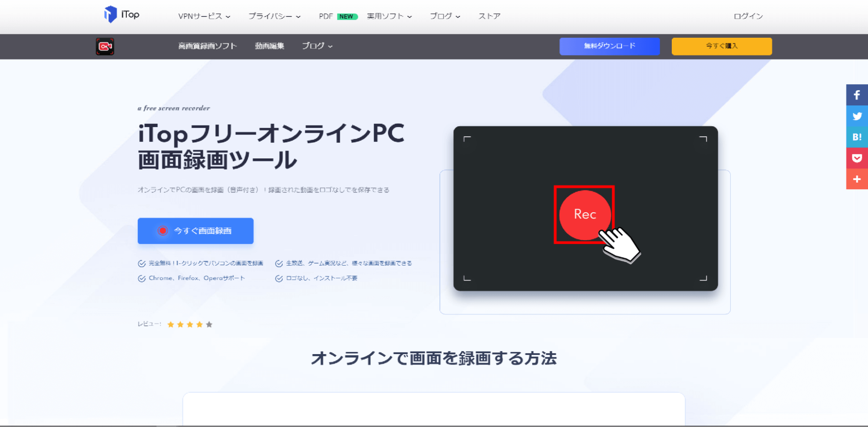Image resolution: width=868 pixels, height=427 pixels.
Task: Click the check icon beside 生放送
Action: (x=279, y=263)
